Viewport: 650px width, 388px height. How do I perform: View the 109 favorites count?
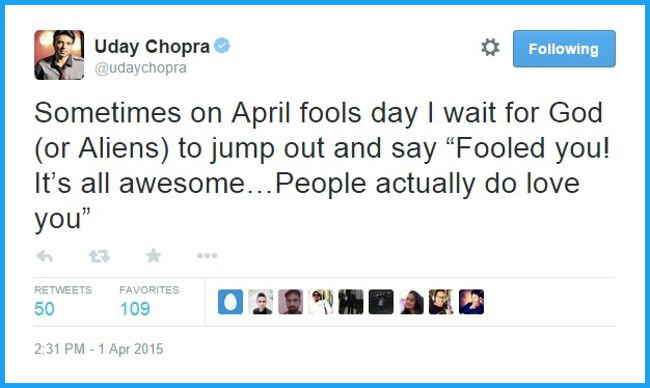135,309
